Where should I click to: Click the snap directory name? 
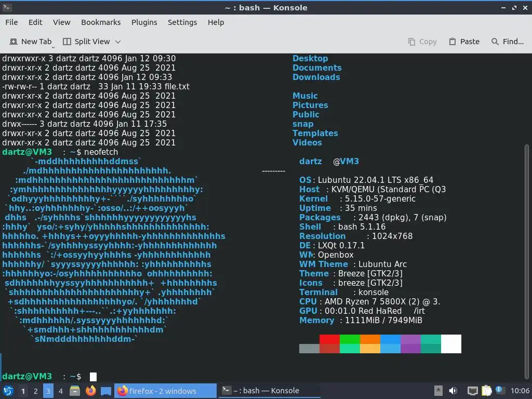click(x=303, y=124)
